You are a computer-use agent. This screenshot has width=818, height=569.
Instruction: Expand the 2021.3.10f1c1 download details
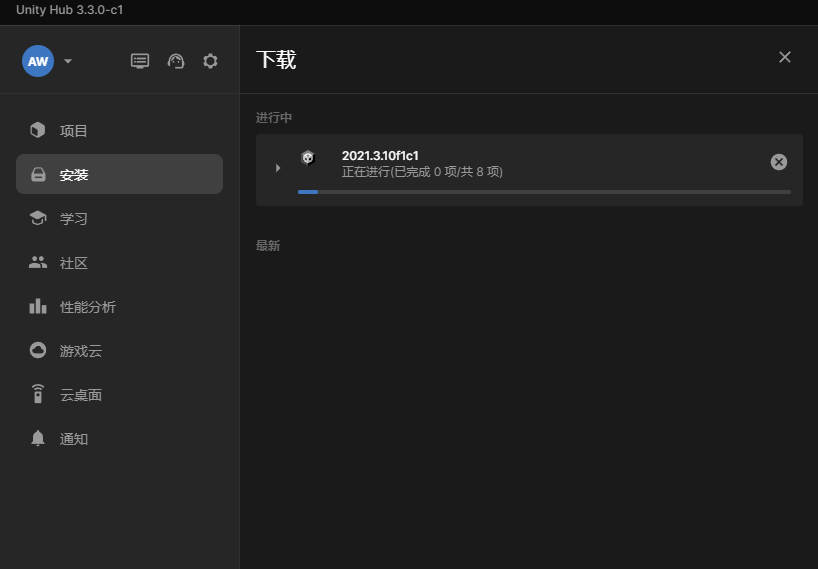coord(278,168)
